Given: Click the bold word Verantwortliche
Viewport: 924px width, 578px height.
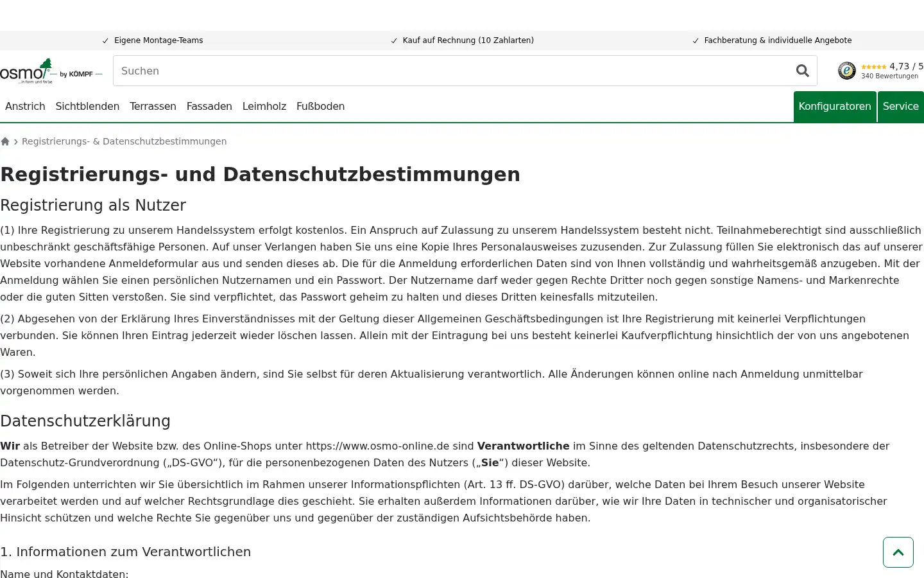Looking at the screenshot, I should point(523,446).
